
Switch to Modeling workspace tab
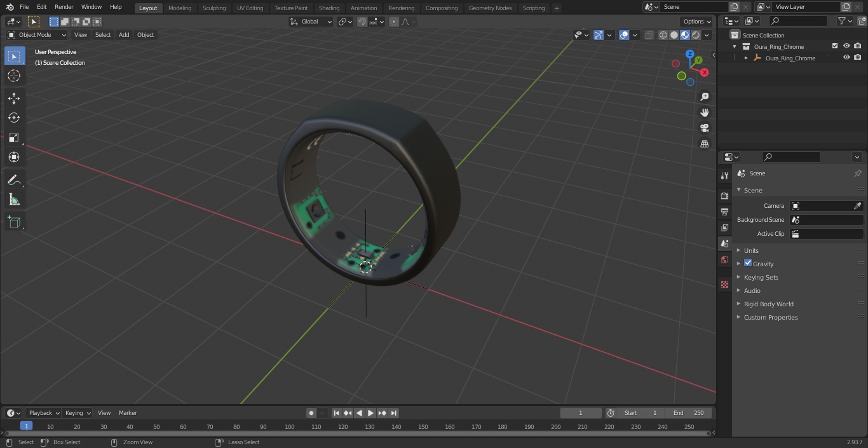coord(180,8)
